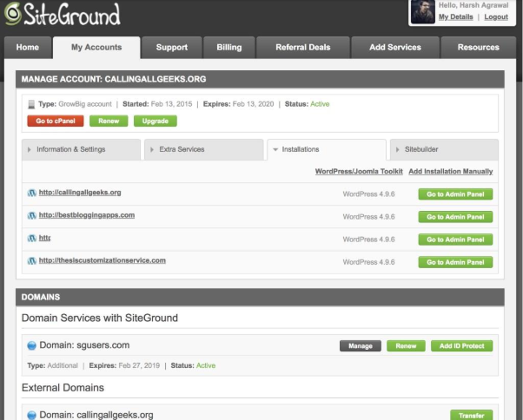Click WordPress icon beside thesiscustomizationservice.com
Screen dimensions: 523x420
point(31,261)
